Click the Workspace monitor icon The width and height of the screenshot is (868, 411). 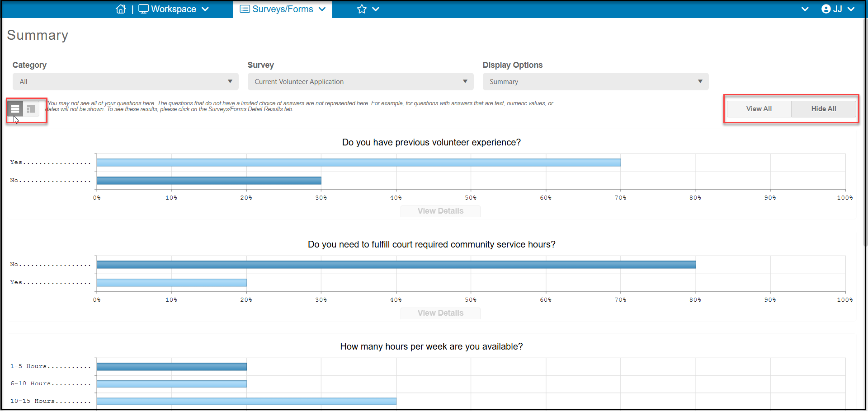pos(143,9)
